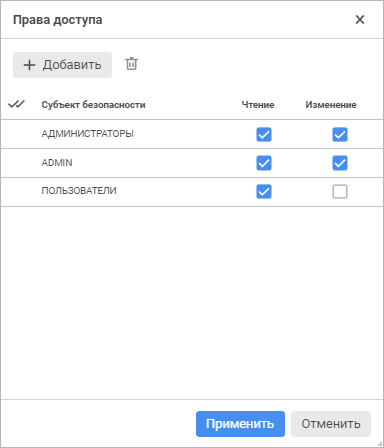This screenshot has width=384, height=448.
Task: Uncheck Чтение for ПОЛЬЗОВАТЕЛИ
Action: pos(264,191)
